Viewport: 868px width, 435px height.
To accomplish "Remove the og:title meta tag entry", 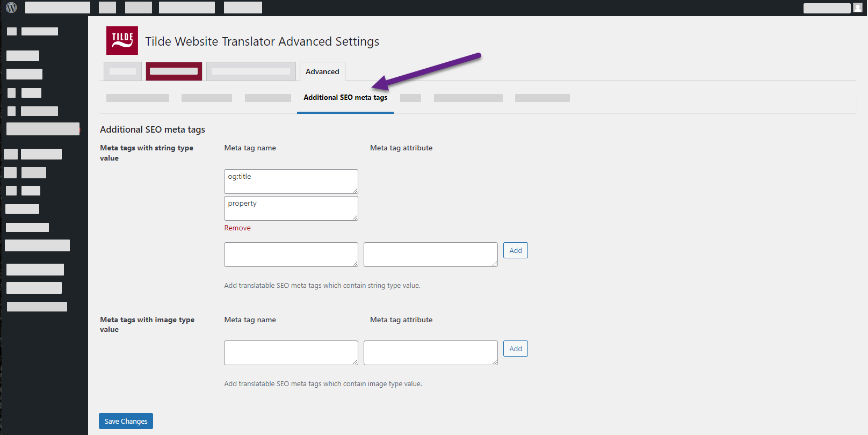I will [x=237, y=228].
